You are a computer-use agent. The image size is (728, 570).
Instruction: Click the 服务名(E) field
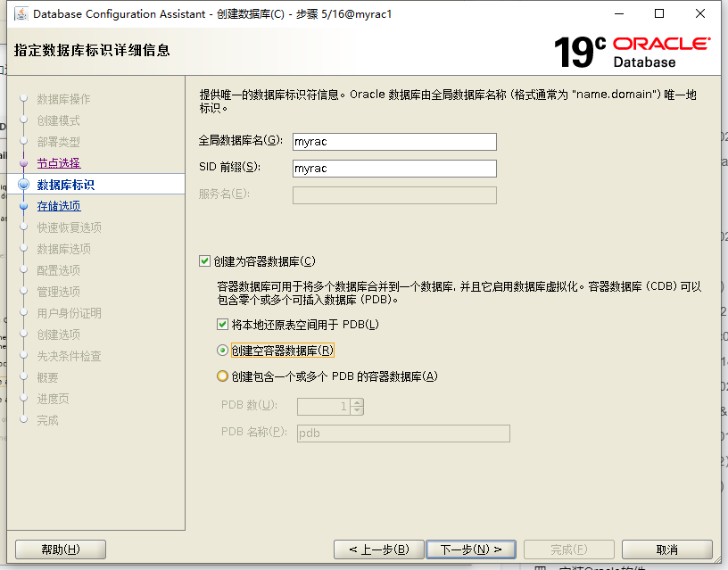coord(394,195)
